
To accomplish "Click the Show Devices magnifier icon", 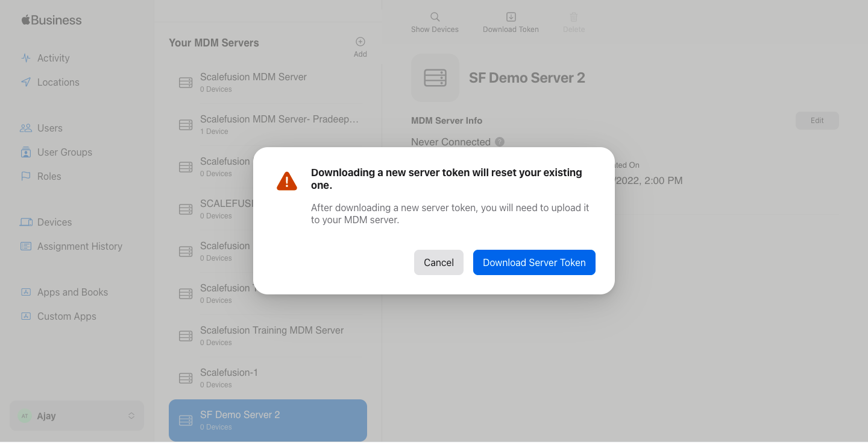I will click(435, 17).
